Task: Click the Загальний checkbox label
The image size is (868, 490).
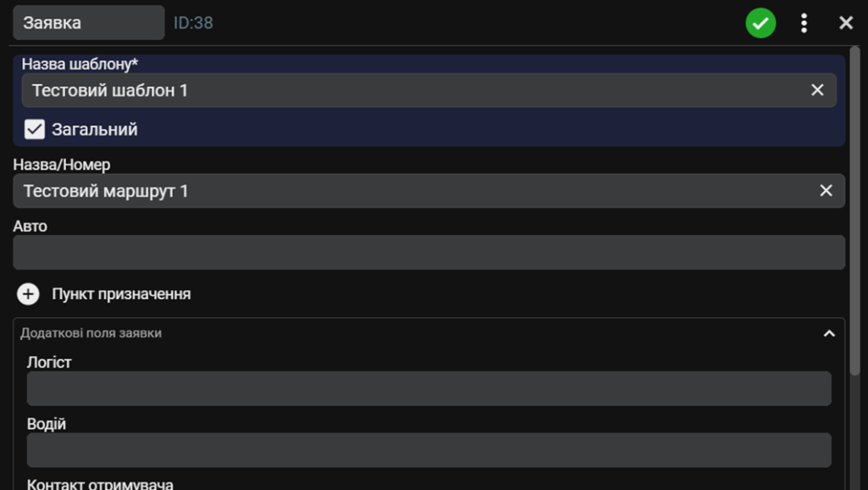Action: click(x=95, y=130)
